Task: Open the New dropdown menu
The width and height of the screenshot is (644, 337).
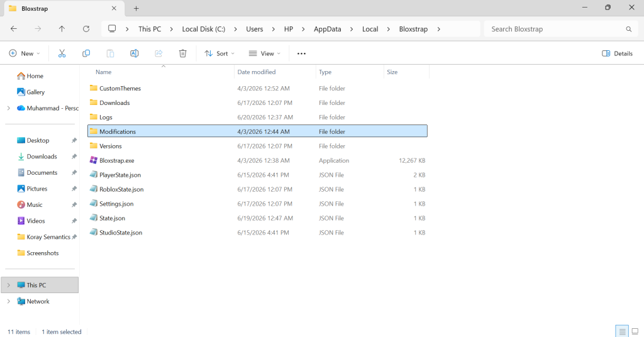Action: click(25, 53)
